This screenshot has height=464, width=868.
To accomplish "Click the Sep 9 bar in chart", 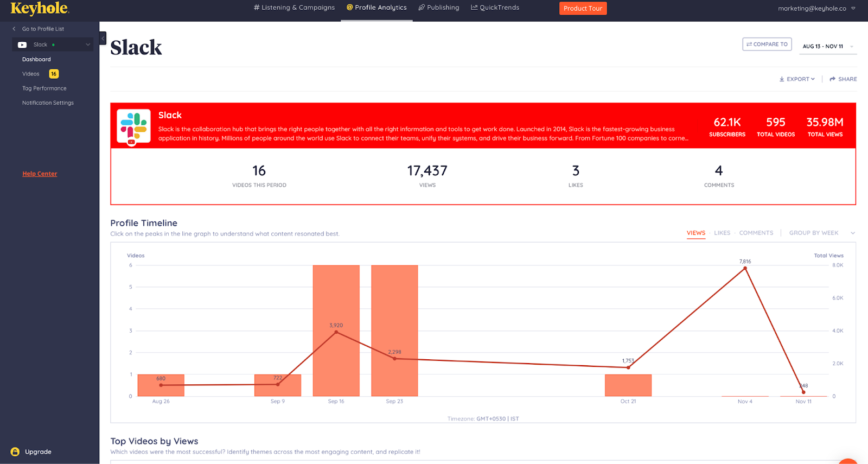I will 278,385.
